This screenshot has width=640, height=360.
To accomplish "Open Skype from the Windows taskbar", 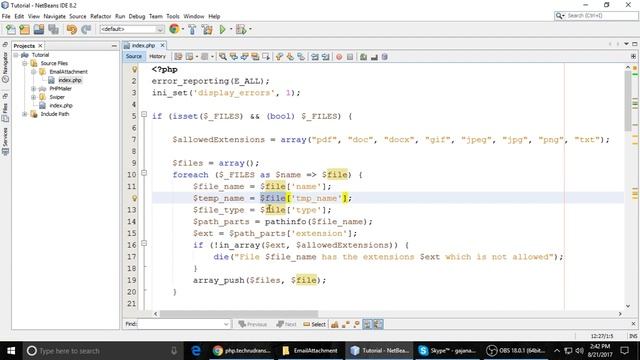I will (448, 351).
